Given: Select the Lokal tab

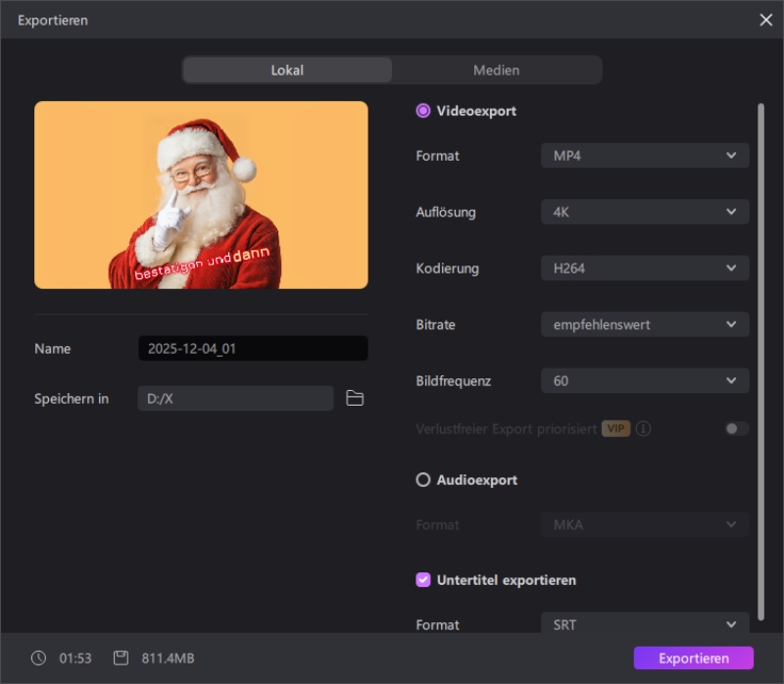Looking at the screenshot, I should point(286,70).
